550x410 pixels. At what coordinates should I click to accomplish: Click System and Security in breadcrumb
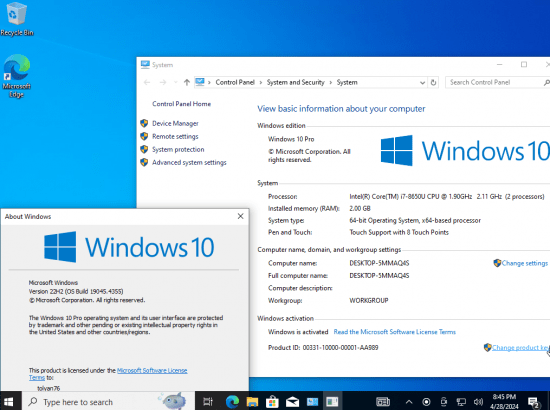point(295,82)
